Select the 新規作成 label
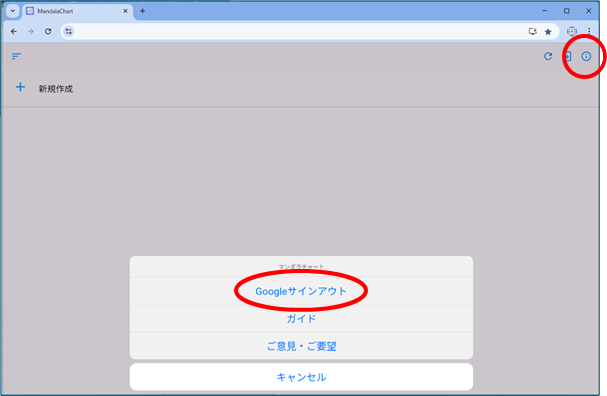 tap(56, 89)
